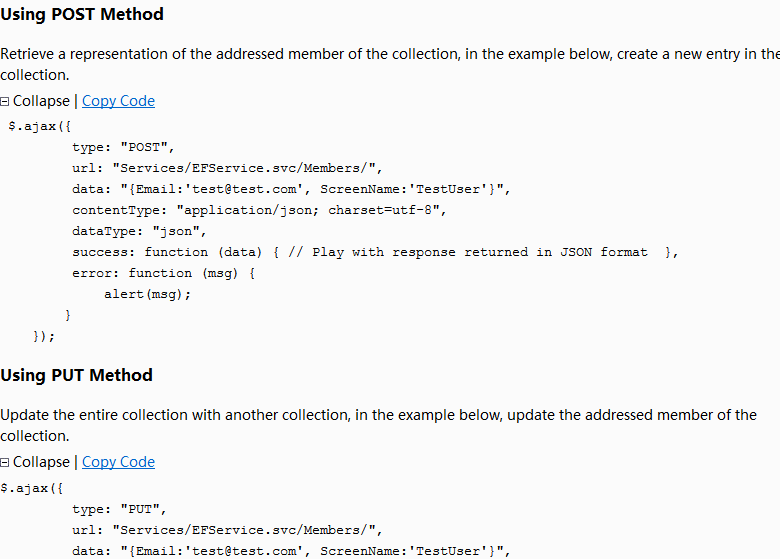Collapse the PUT code block via Collapse text
The image size is (780, 559).
pyautogui.click(x=41, y=462)
